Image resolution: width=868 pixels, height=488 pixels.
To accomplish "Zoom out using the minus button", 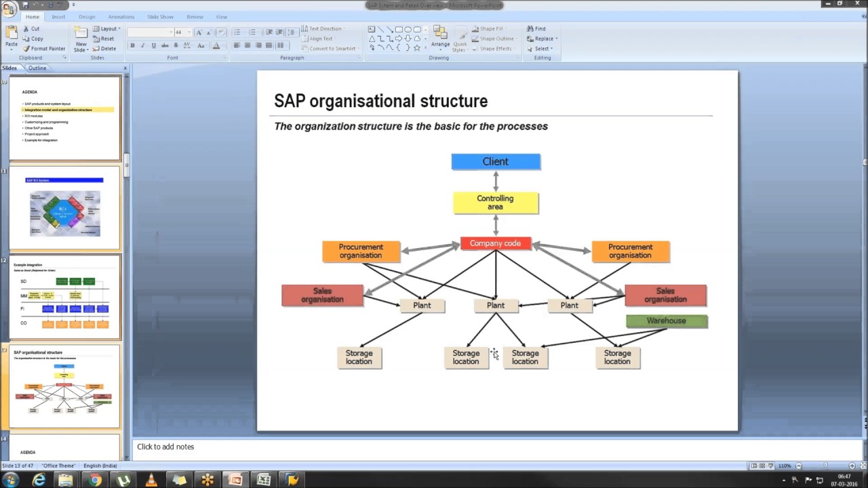I will (x=799, y=466).
